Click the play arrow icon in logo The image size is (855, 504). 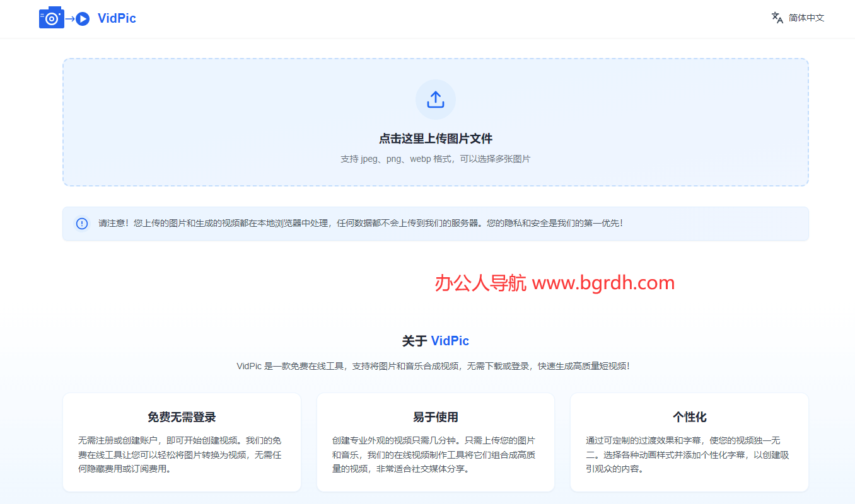tap(83, 19)
